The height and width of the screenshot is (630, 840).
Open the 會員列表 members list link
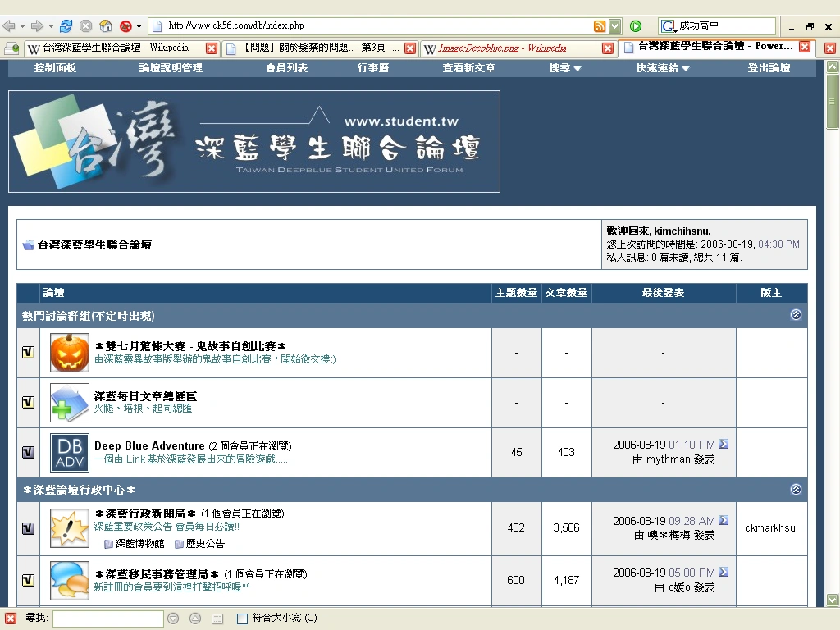point(286,68)
